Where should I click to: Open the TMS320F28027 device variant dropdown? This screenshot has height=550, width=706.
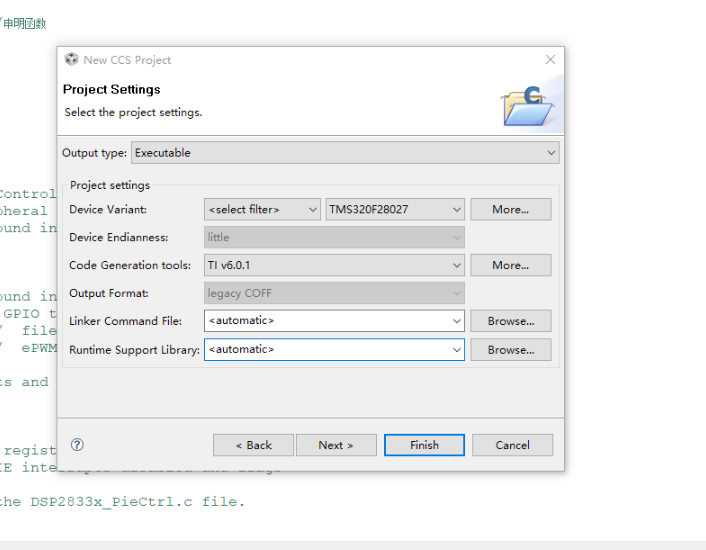pos(457,210)
